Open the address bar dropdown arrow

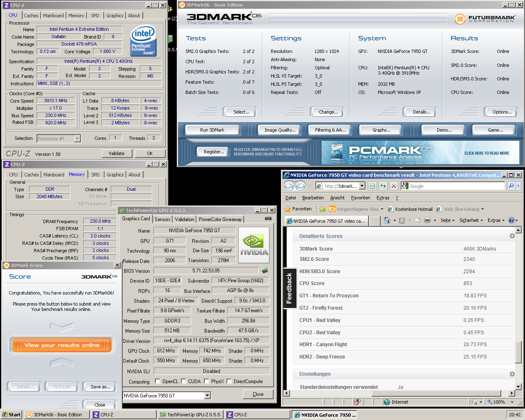point(362,186)
